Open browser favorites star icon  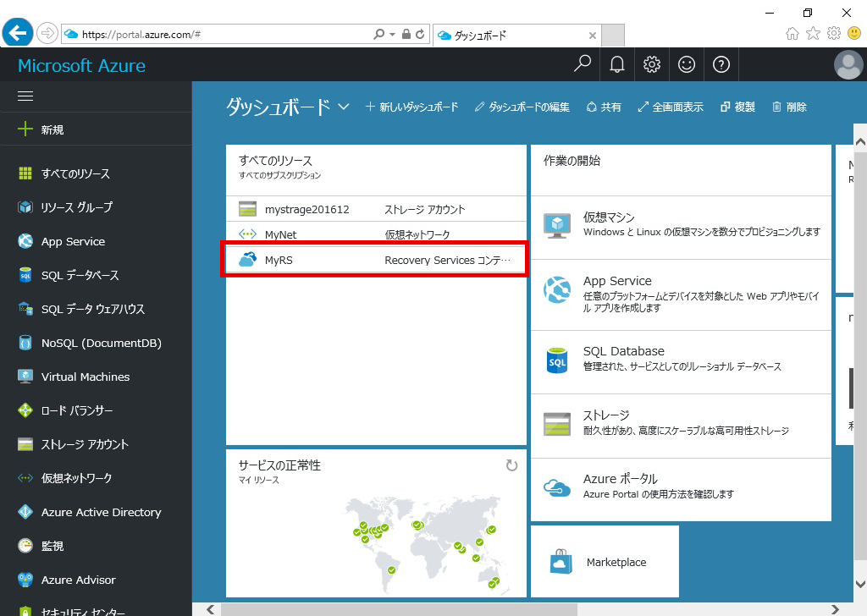(813, 34)
